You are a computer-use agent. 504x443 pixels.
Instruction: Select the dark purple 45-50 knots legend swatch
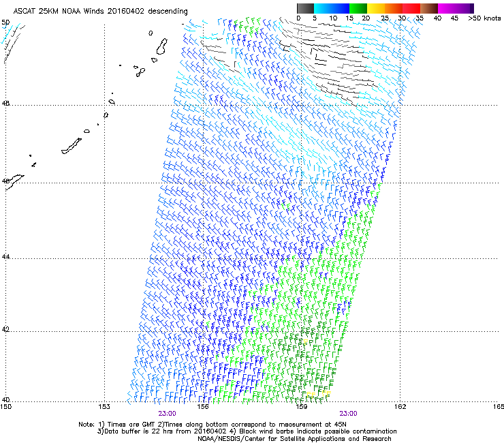[464, 8]
